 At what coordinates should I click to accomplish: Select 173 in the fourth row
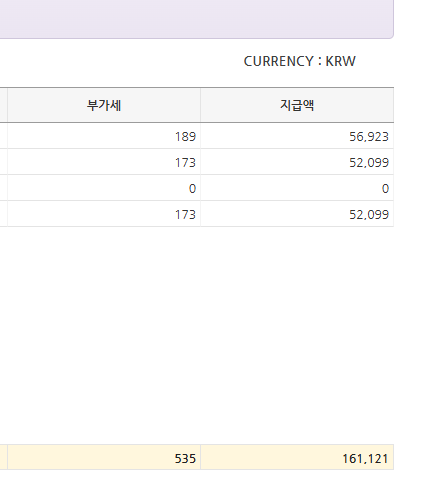[104, 214]
